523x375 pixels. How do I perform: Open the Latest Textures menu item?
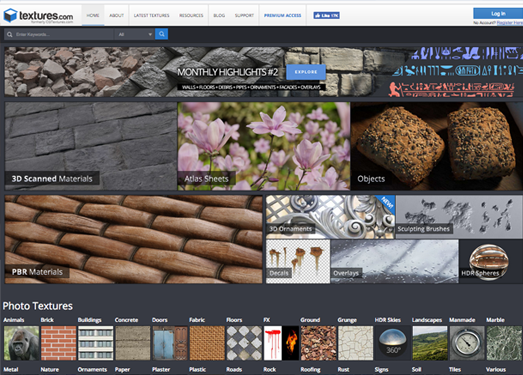151,15
